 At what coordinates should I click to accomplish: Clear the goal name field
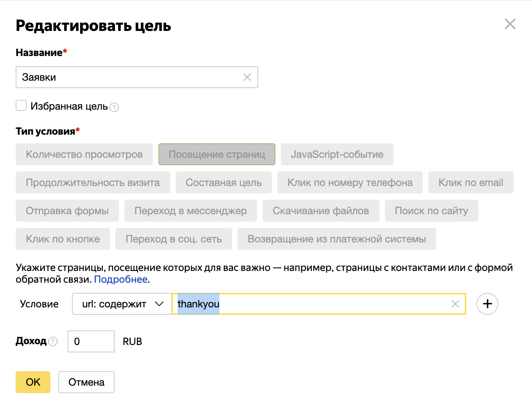[247, 77]
